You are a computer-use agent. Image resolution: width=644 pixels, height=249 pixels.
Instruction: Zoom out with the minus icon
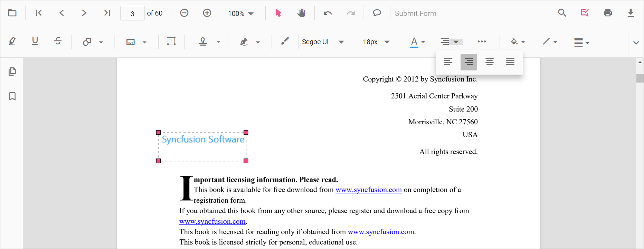tap(184, 13)
